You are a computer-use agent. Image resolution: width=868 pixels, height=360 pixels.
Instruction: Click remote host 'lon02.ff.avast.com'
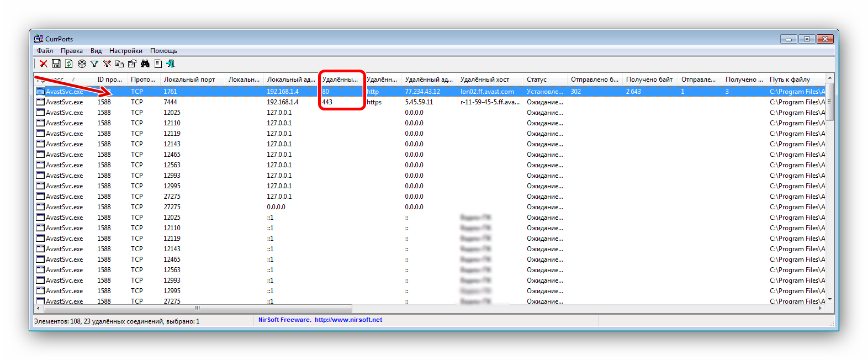(487, 92)
